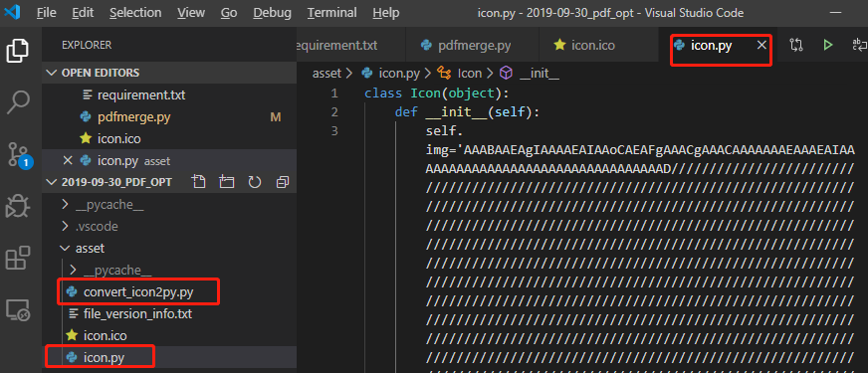
Task: Click the VS Code logo icon
Action: [12, 12]
